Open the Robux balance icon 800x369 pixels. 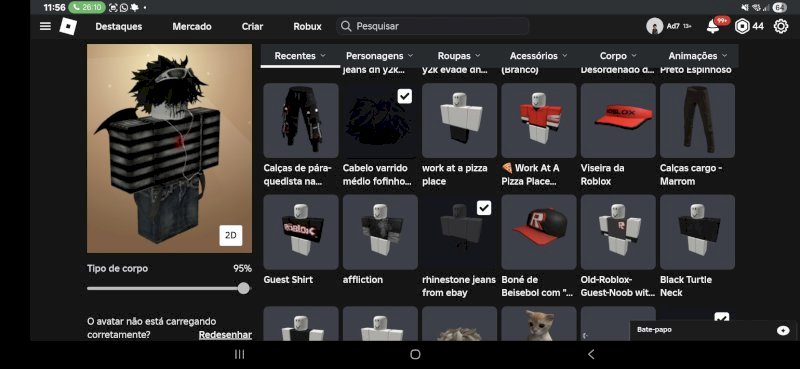point(742,27)
